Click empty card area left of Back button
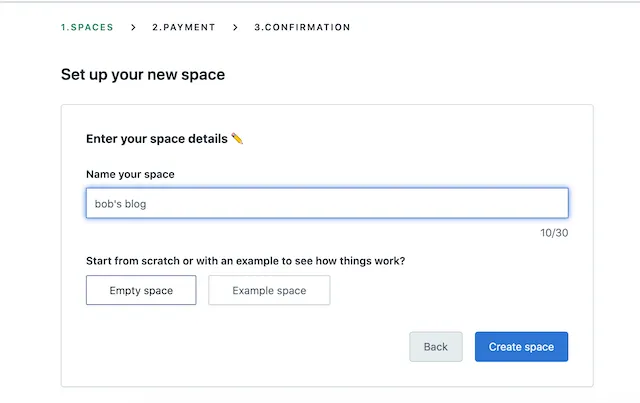The height and width of the screenshot is (403, 640). pyautogui.click(x=250, y=347)
